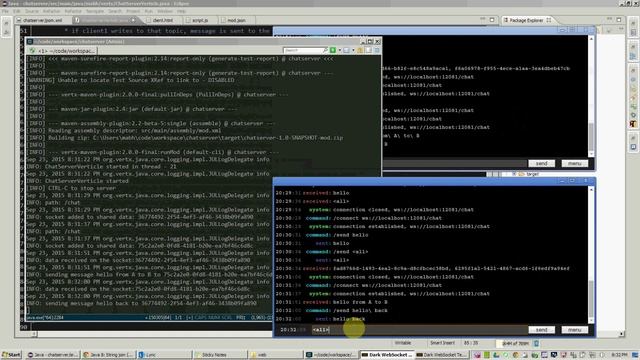Click garbage collector trash icon in status bar
640x360 pixels.
click(x=536, y=343)
